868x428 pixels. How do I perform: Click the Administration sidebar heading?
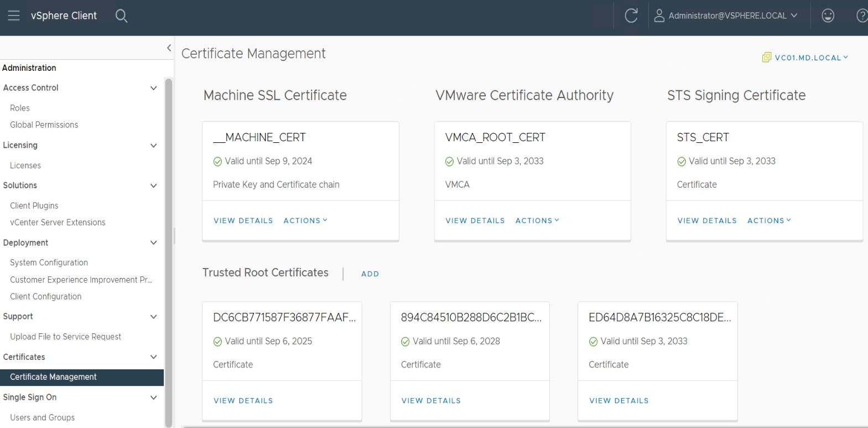(29, 68)
